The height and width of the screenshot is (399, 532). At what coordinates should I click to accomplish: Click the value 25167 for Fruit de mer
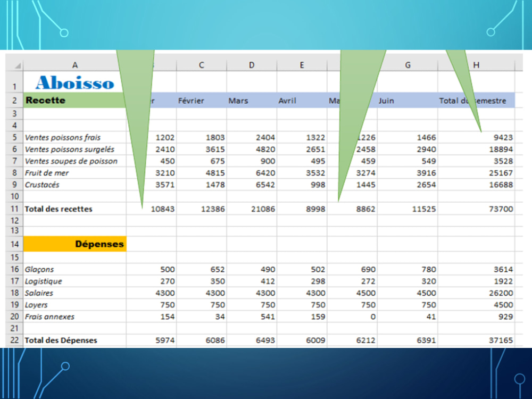coord(501,173)
